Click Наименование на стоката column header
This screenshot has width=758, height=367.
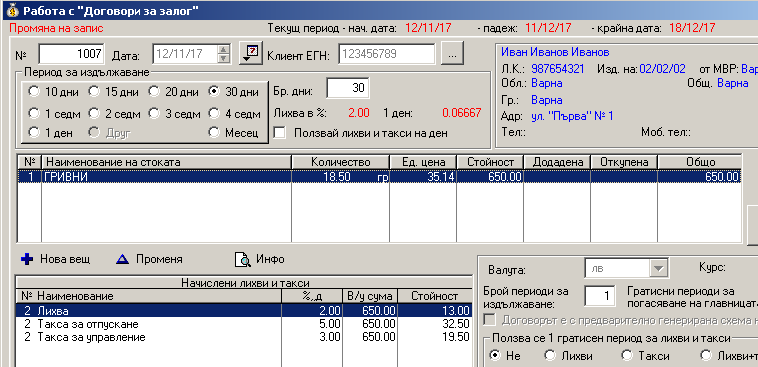click(167, 162)
